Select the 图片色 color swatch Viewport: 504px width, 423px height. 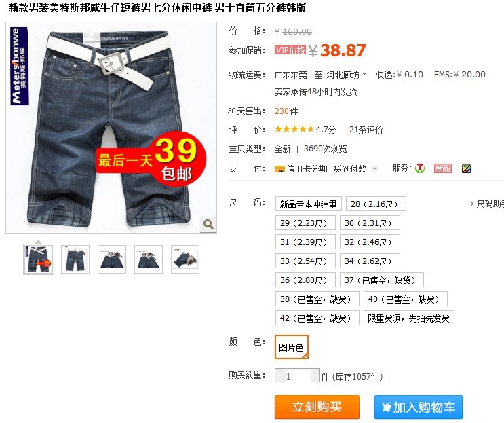292,347
